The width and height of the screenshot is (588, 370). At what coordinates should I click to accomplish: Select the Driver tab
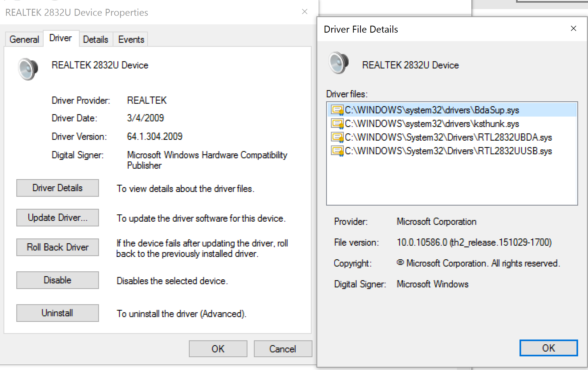tap(61, 38)
